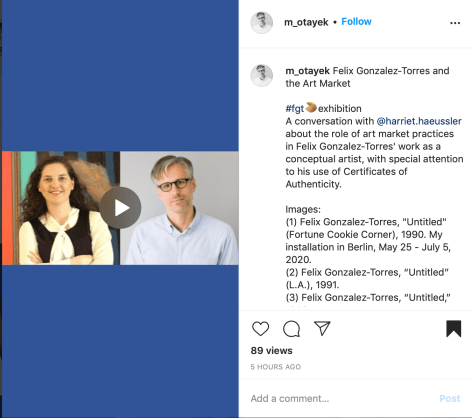
Task: Click the 89 views count
Action: 272,351
